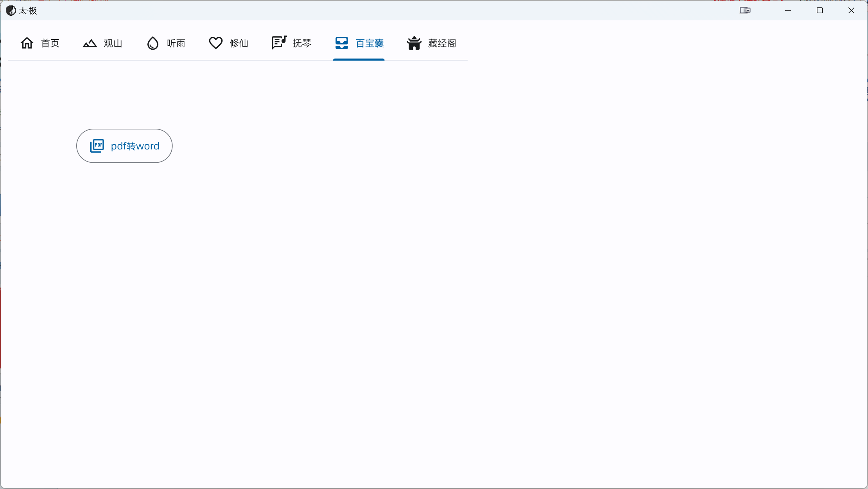Select the 修仙 tab label
This screenshot has height=489, width=868.
[239, 43]
